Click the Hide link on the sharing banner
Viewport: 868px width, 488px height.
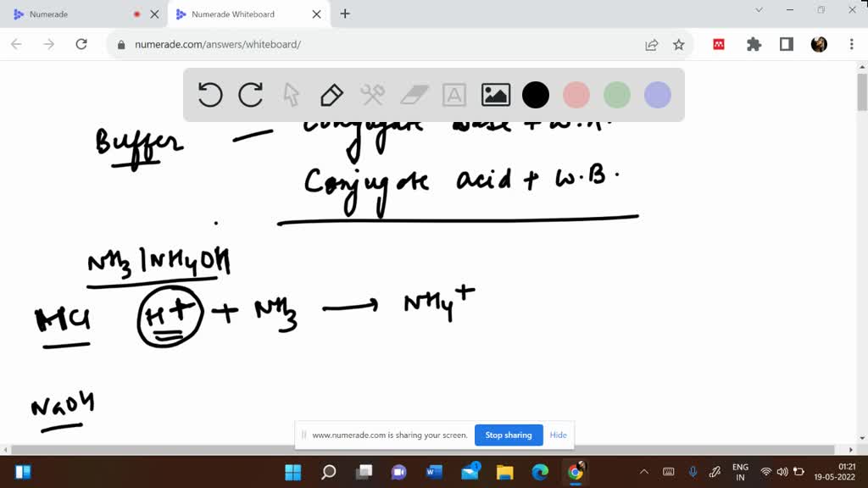point(558,435)
